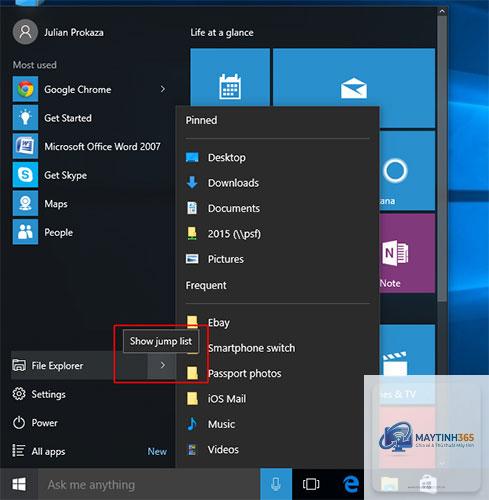Open Task View from the taskbar
The image size is (489, 500).
click(x=311, y=484)
